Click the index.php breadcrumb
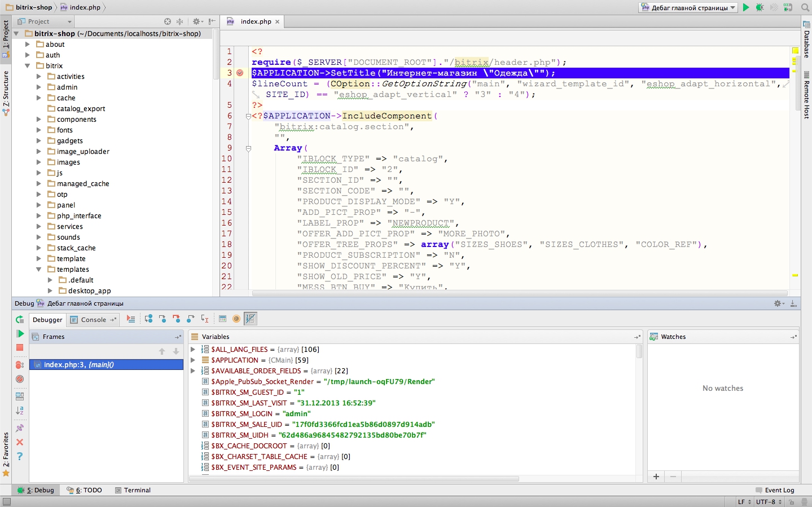812x507 pixels. pyautogui.click(x=81, y=7)
